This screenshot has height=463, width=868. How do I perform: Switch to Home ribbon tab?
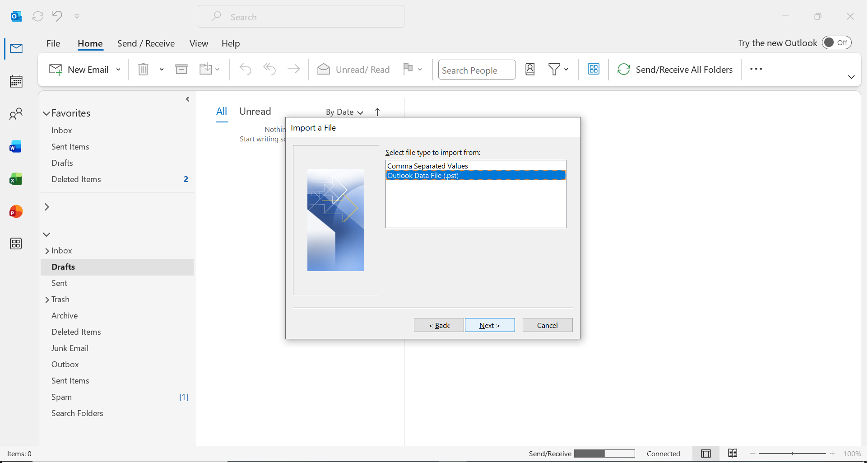coord(90,43)
